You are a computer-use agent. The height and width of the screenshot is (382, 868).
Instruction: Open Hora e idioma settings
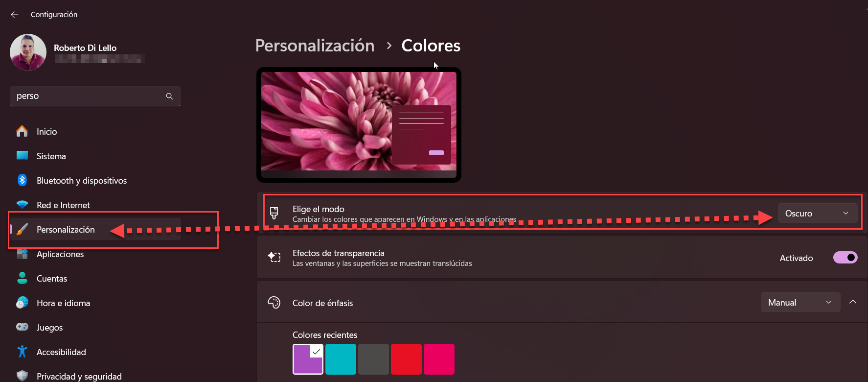point(63,303)
